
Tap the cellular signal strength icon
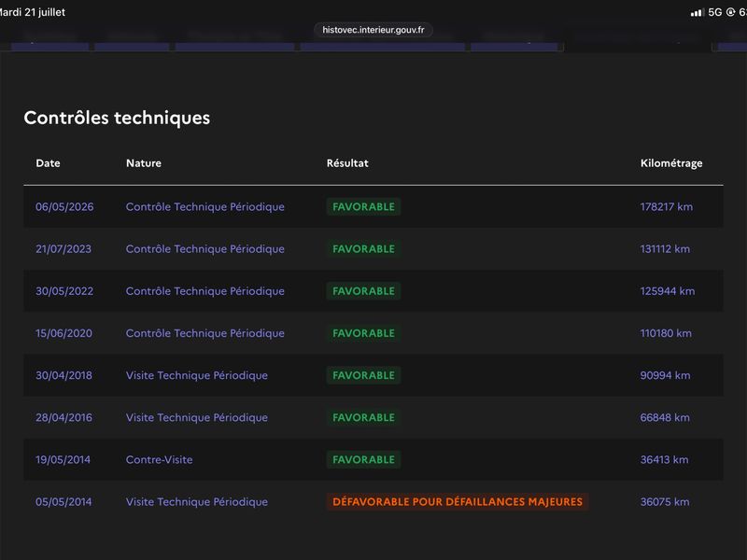point(697,13)
